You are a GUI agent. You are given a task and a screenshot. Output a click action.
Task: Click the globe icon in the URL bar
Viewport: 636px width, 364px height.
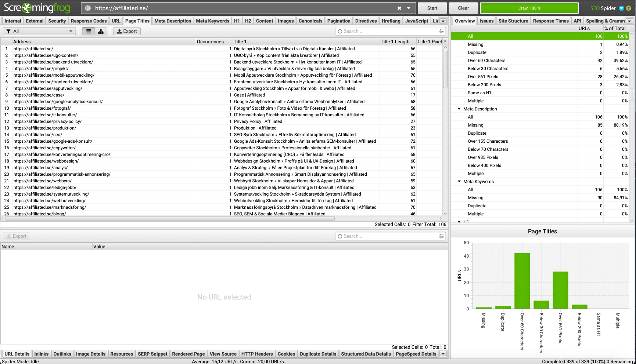click(88, 8)
